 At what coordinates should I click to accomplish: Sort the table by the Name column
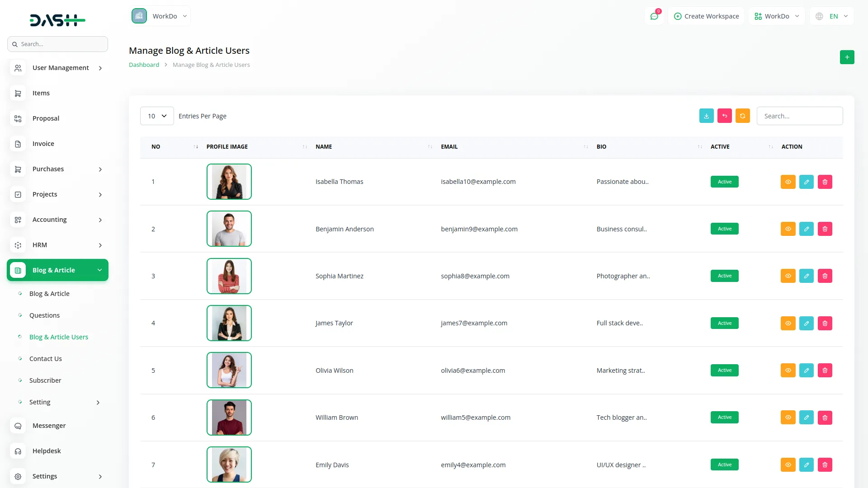tap(324, 147)
